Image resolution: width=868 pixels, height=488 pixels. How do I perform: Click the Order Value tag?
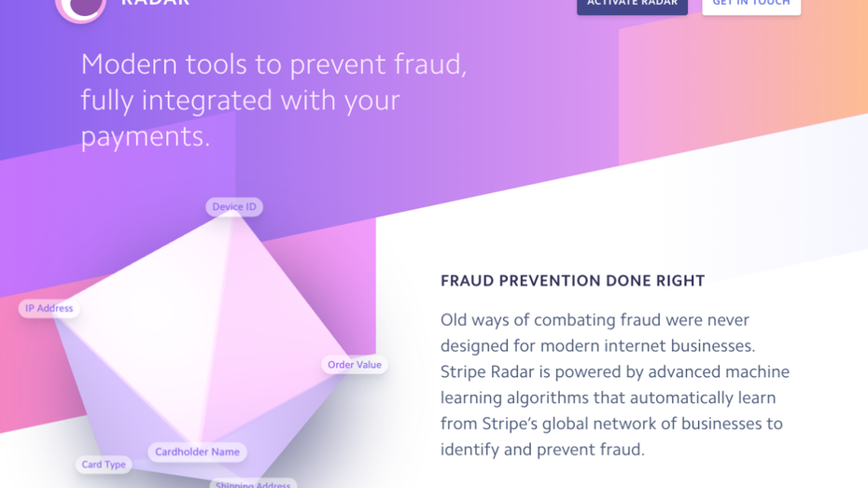click(355, 365)
